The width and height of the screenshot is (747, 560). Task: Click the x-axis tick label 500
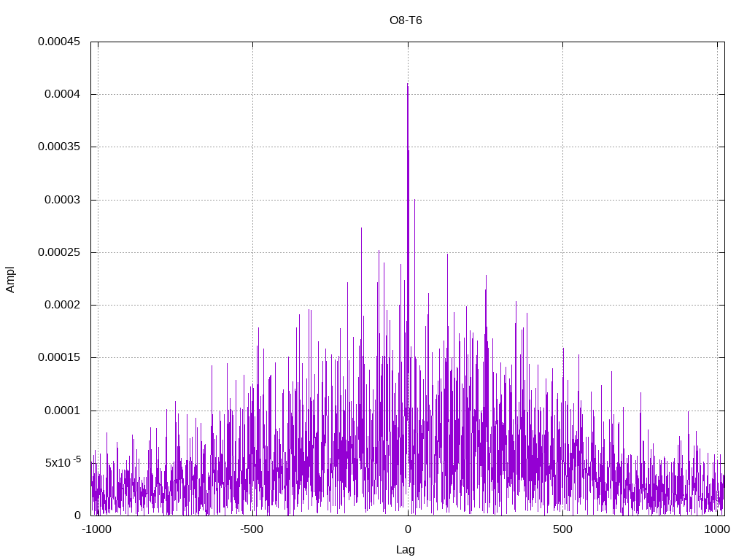coord(562,529)
